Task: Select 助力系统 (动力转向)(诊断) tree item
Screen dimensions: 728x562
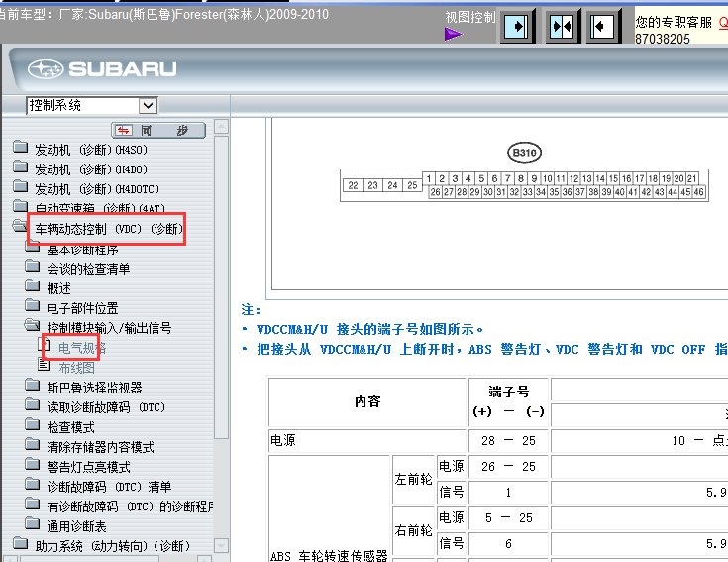Action: 112,546
